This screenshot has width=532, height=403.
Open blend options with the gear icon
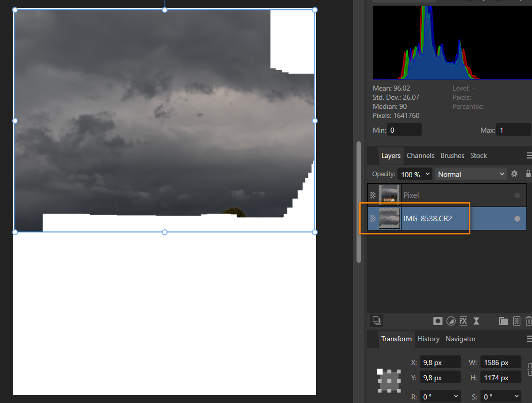(x=514, y=174)
